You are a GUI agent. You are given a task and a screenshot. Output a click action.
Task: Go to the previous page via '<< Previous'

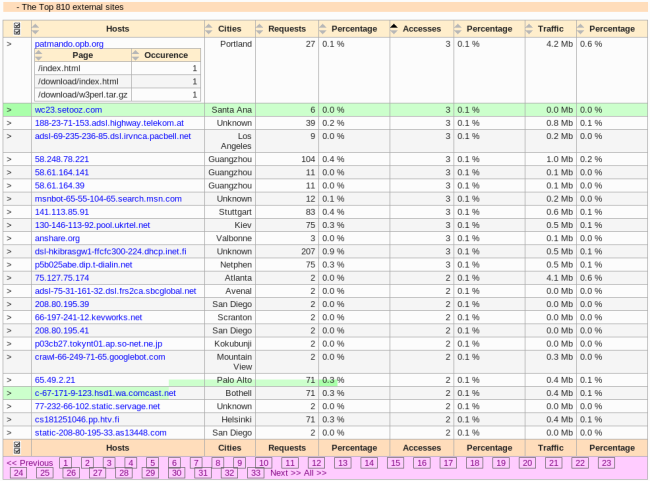pos(30,463)
